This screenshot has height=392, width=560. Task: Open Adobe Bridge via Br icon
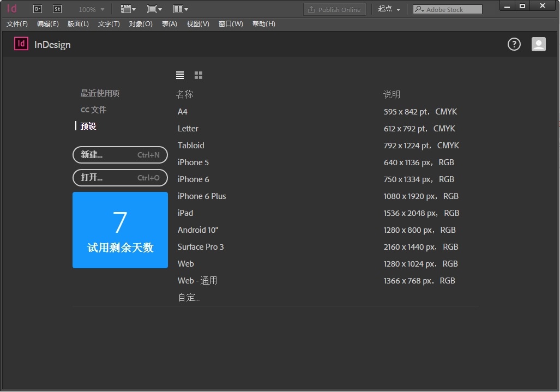pyautogui.click(x=38, y=9)
